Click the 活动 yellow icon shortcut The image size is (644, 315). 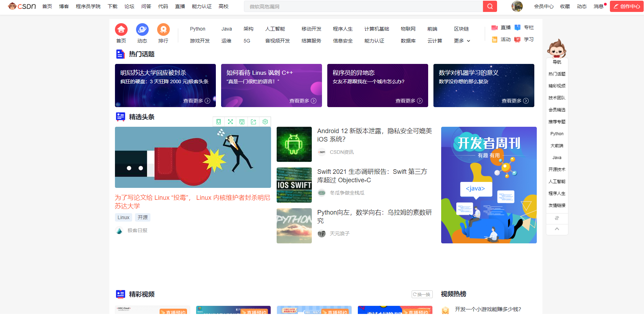[495, 40]
